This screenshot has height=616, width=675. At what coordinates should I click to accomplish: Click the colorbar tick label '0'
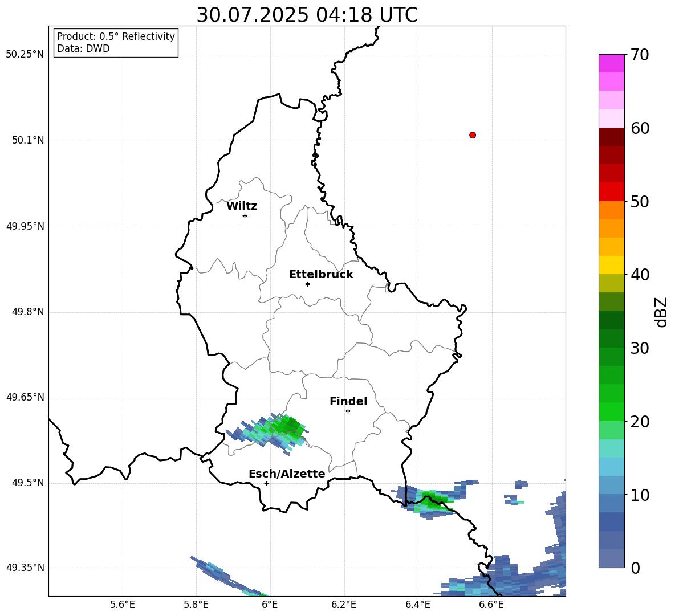[x=635, y=568]
